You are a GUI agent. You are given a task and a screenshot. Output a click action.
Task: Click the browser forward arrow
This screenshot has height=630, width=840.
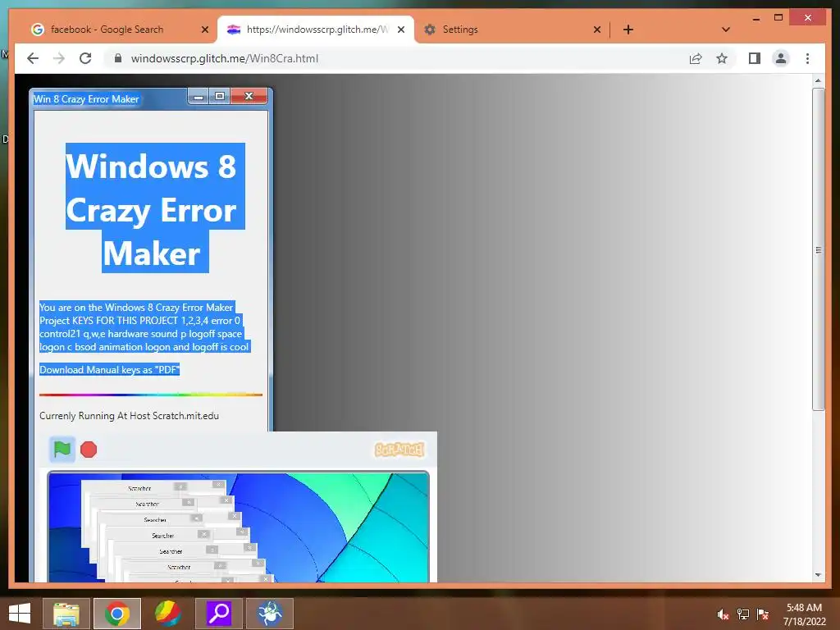click(x=59, y=58)
